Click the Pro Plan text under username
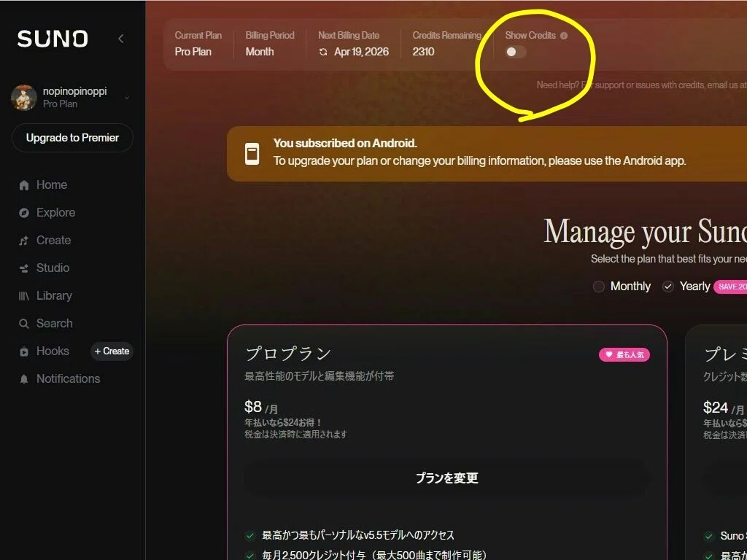This screenshot has width=747, height=560. (x=60, y=104)
